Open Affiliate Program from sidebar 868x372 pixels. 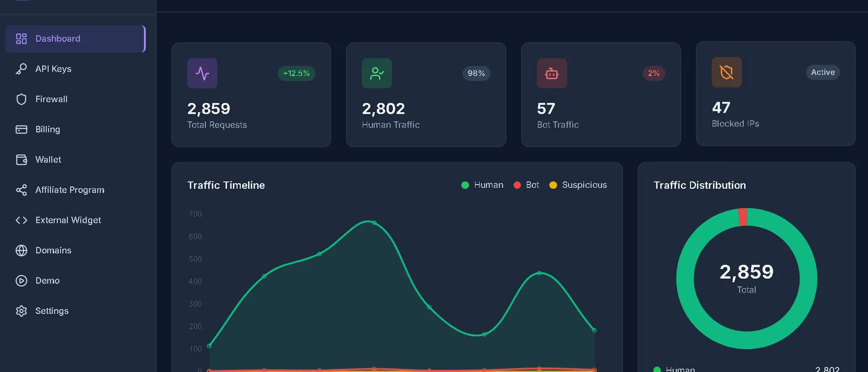click(75, 190)
